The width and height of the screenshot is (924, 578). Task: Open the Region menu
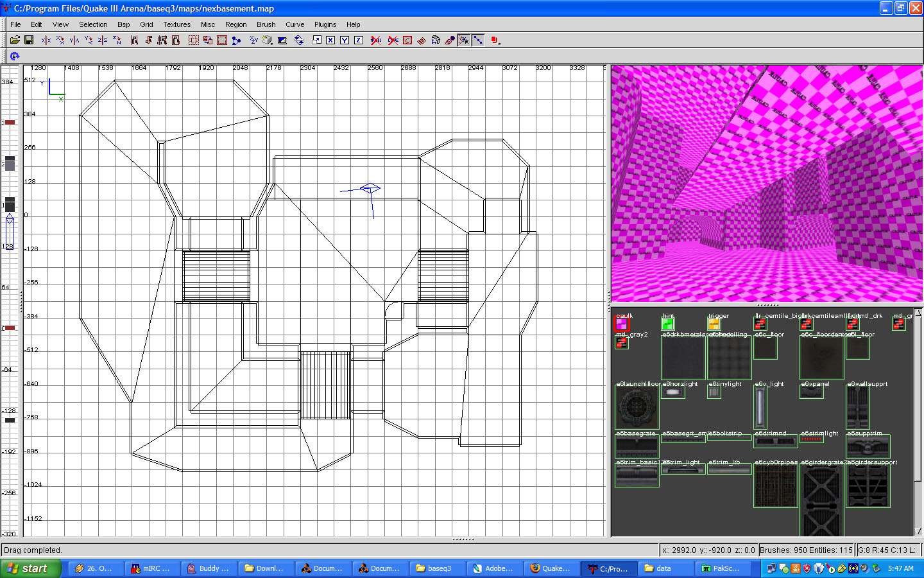tap(235, 24)
